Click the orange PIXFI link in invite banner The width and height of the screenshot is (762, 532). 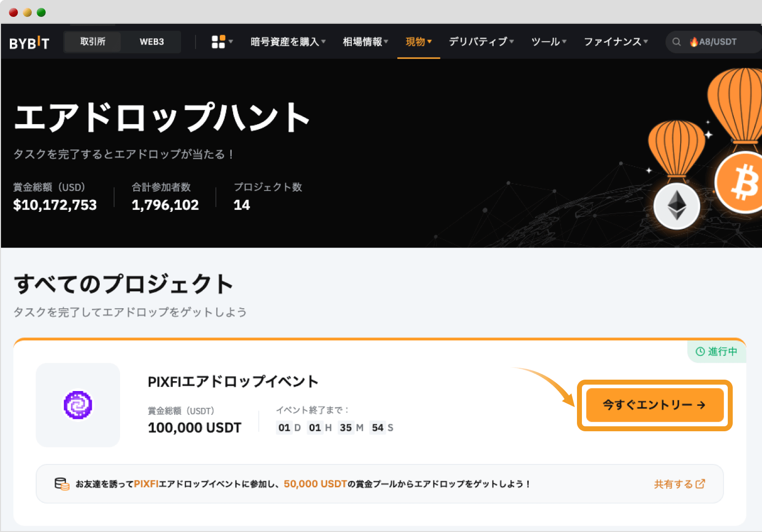(146, 484)
